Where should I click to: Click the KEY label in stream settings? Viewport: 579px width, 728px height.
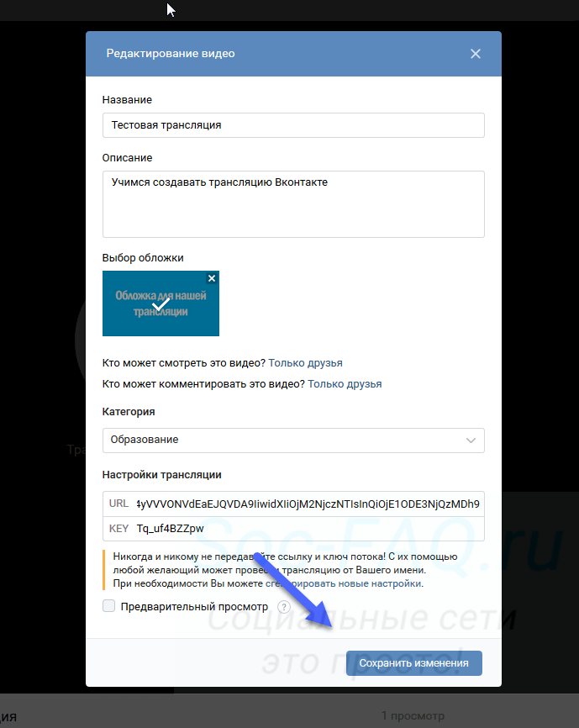(118, 529)
